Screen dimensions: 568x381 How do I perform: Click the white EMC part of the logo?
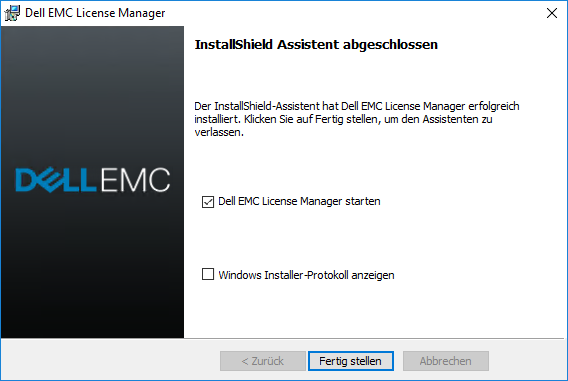[x=135, y=180]
